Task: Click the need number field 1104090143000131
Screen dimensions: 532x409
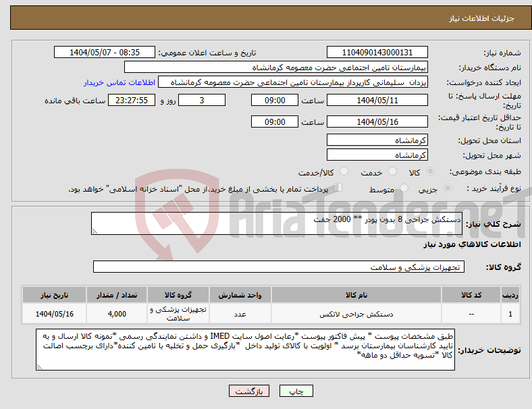Action: click(x=377, y=52)
